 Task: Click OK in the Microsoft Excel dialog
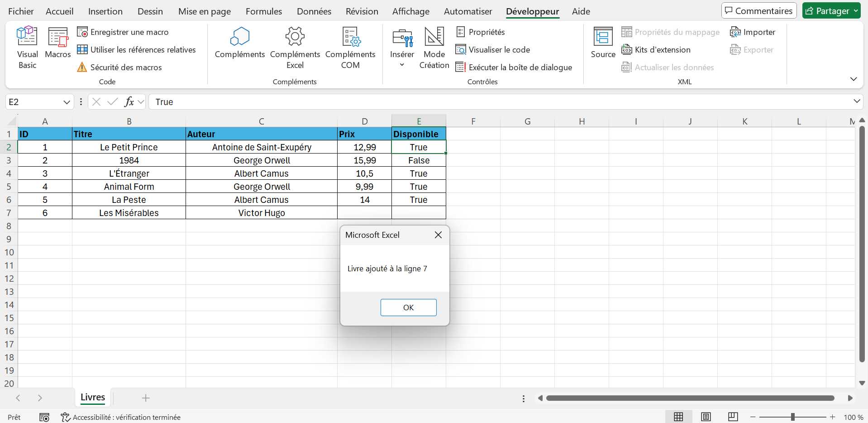(409, 308)
